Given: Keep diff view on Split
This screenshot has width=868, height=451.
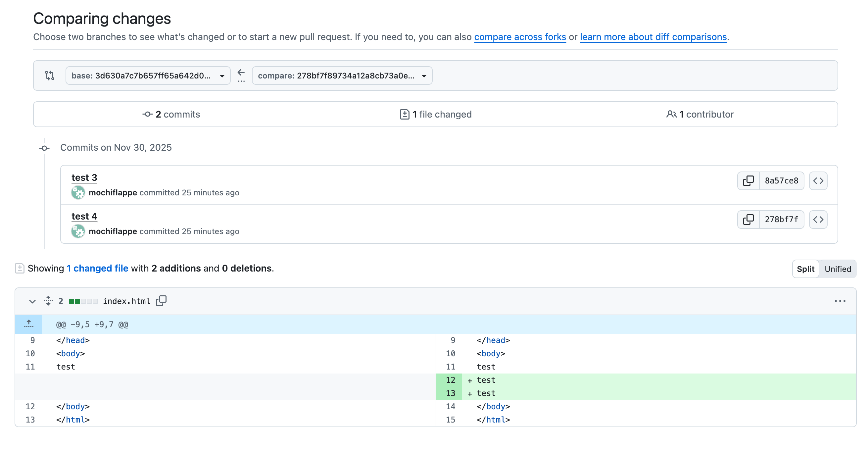Looking at the screenshot, I should (x=806, y=269).
